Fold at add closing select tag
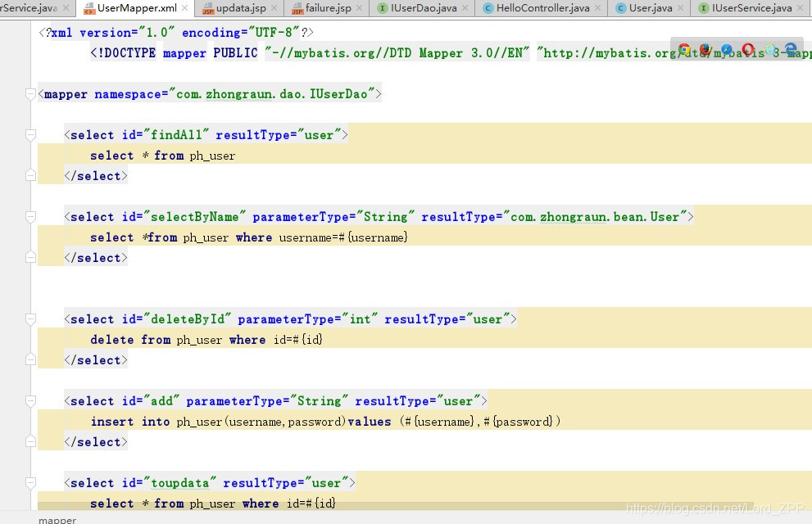Screen dimensions: 812x524 click(30, 441)
